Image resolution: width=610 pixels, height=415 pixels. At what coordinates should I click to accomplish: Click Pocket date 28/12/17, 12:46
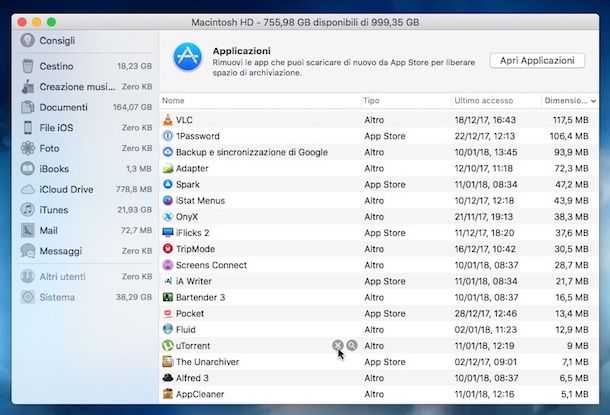[x=486, y=313]
